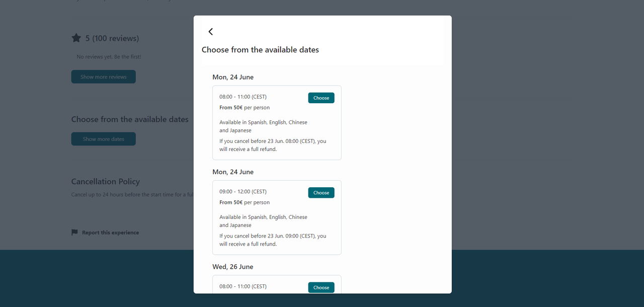
Task: Go back using the modal's left chevron
Action: tap(211, 32)
